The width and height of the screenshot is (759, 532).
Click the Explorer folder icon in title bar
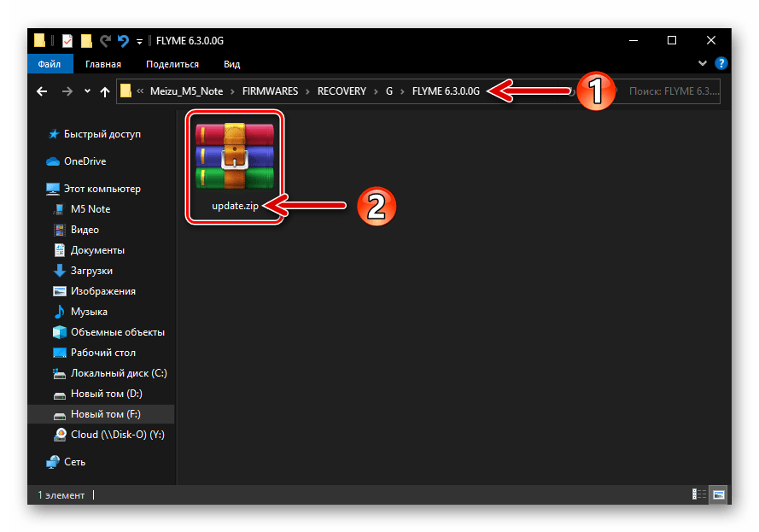39,41
